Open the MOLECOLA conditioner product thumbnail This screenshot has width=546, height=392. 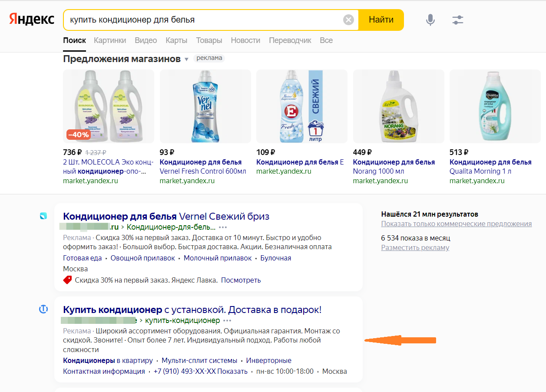click(109, 106)
